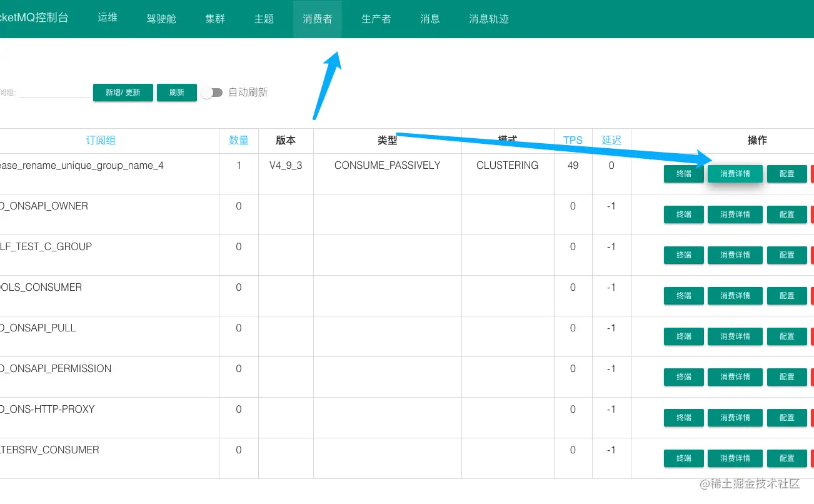
Task: Switch to the 集群 tab
Action: click(215, 19)
